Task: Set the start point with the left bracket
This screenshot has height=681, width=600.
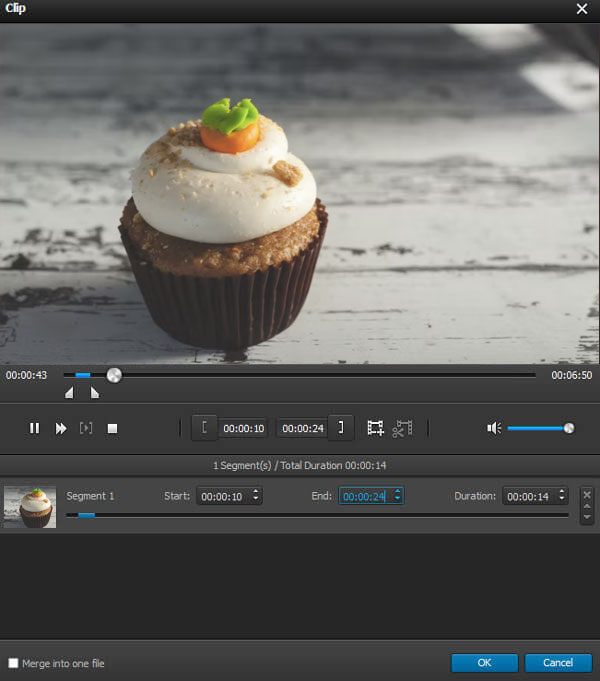Action: (205, 428)
